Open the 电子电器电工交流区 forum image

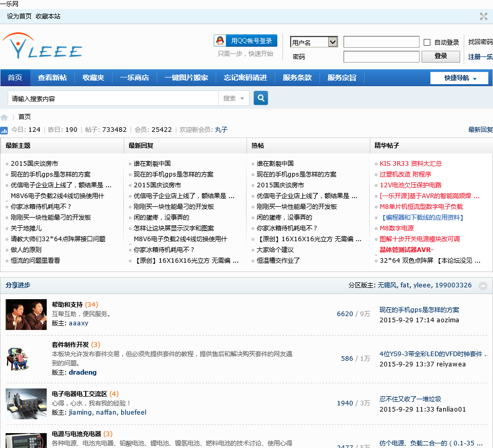(x=26, y=404)
